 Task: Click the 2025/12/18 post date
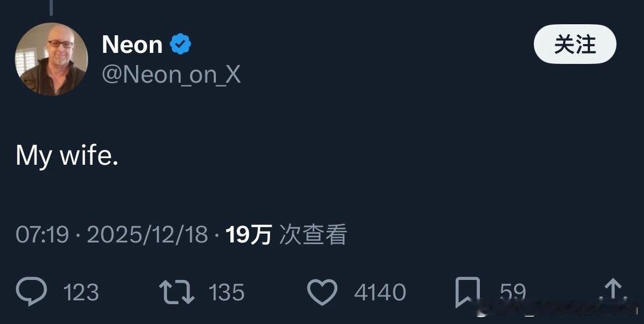coord(147,235)
